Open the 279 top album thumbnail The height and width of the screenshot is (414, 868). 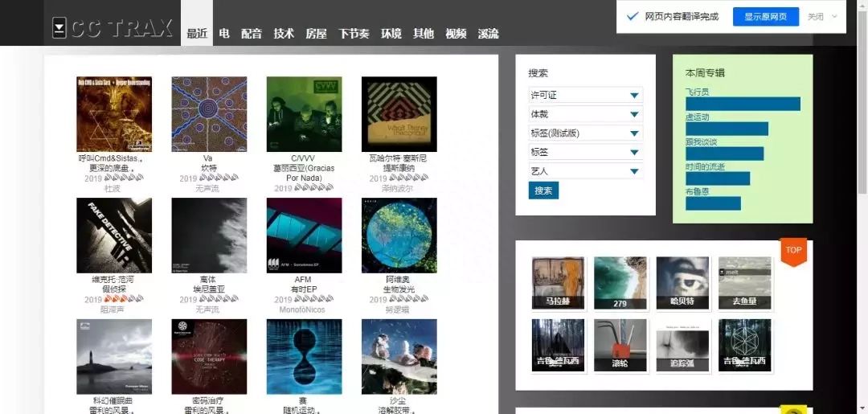(x=620, y=283)
